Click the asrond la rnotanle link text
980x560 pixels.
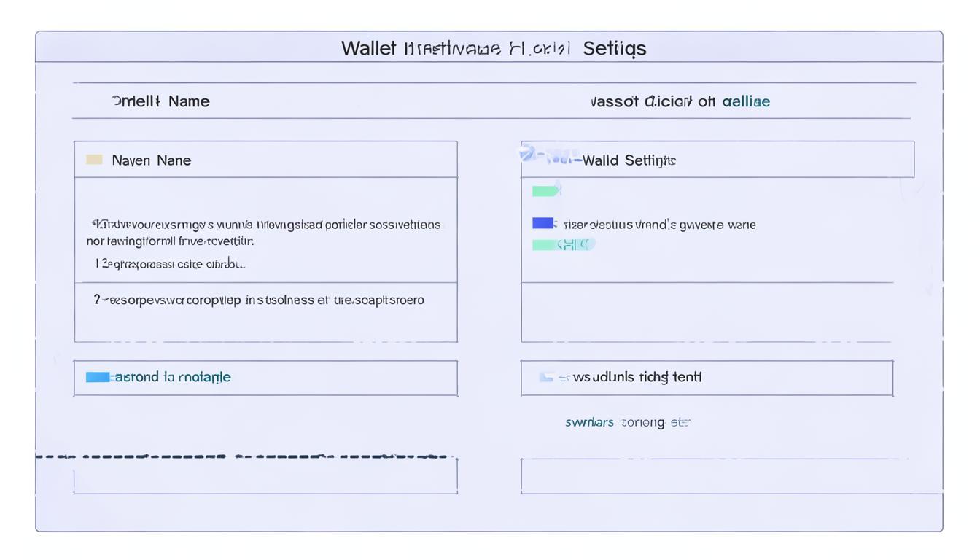tap(173, 377)
